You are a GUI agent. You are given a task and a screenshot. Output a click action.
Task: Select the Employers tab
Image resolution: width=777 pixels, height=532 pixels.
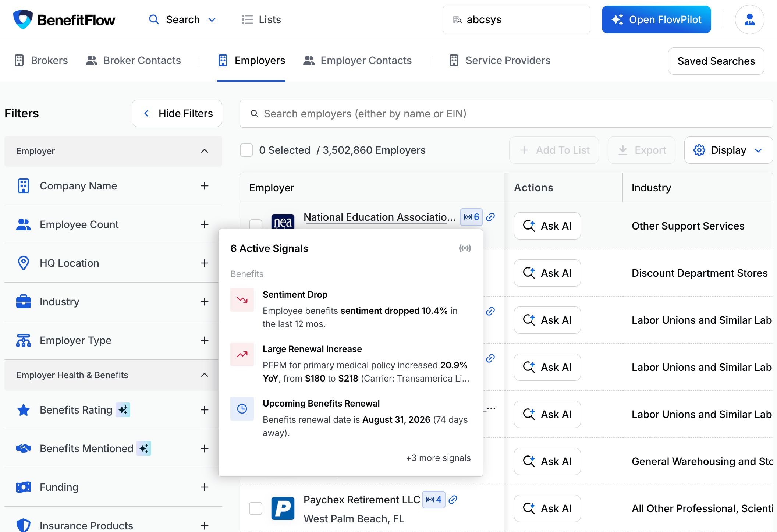pyautogui.click(x=251, y=60)
